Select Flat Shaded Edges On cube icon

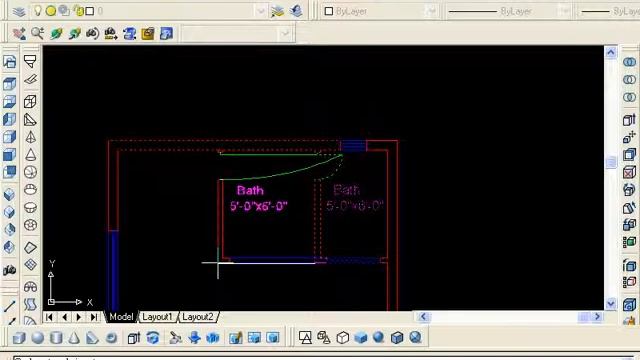(x=397, y=338)
